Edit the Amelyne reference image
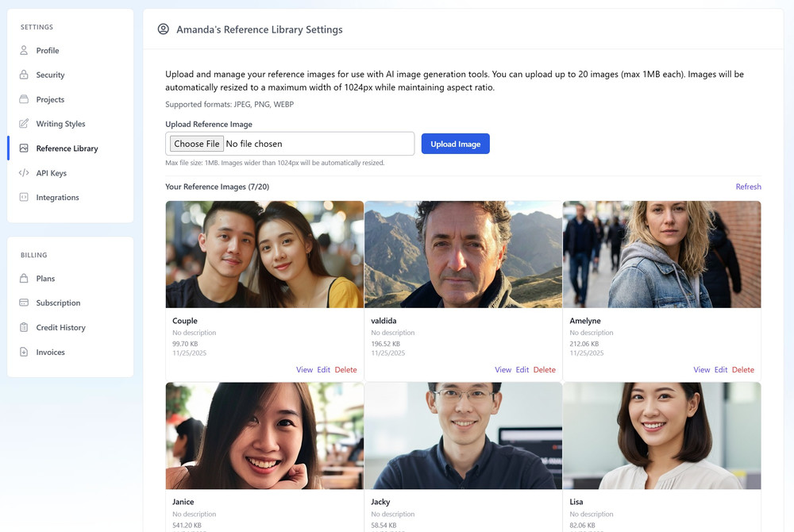The image size is (794, 532). pyautogui.click(x=721, y=369)
